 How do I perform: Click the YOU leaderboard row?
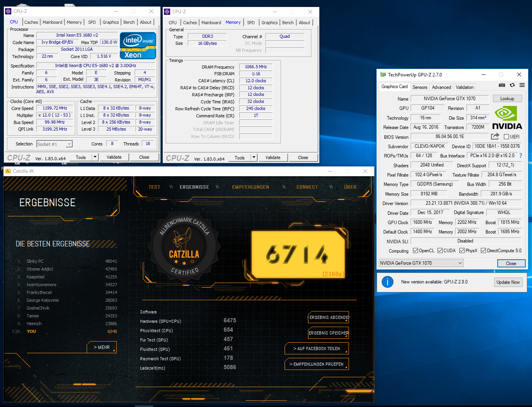click(64, 331)
